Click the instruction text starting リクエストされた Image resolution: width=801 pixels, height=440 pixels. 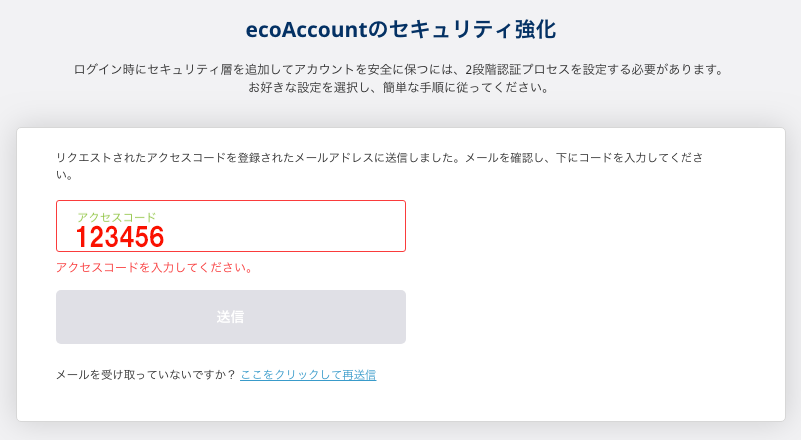(x=380, y=158)
